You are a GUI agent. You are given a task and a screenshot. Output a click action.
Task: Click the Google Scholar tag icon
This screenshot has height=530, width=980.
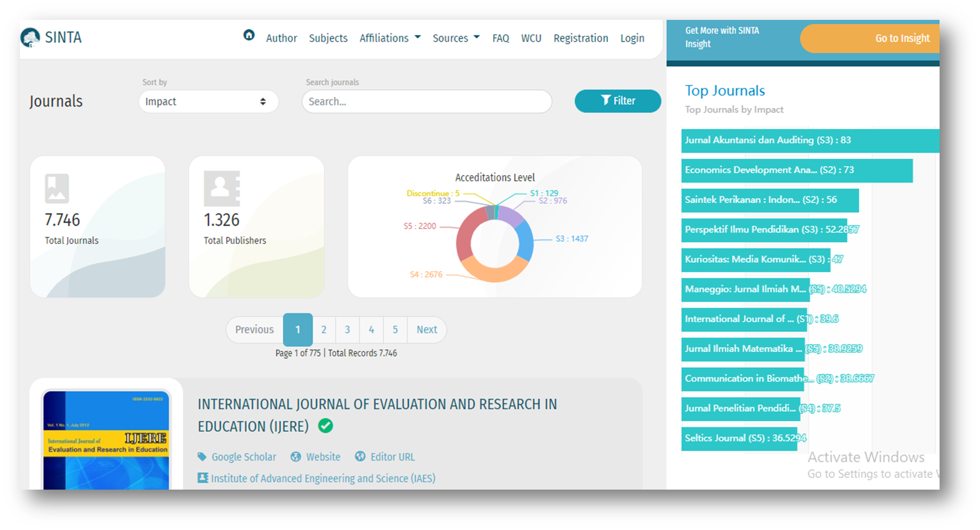202,457
